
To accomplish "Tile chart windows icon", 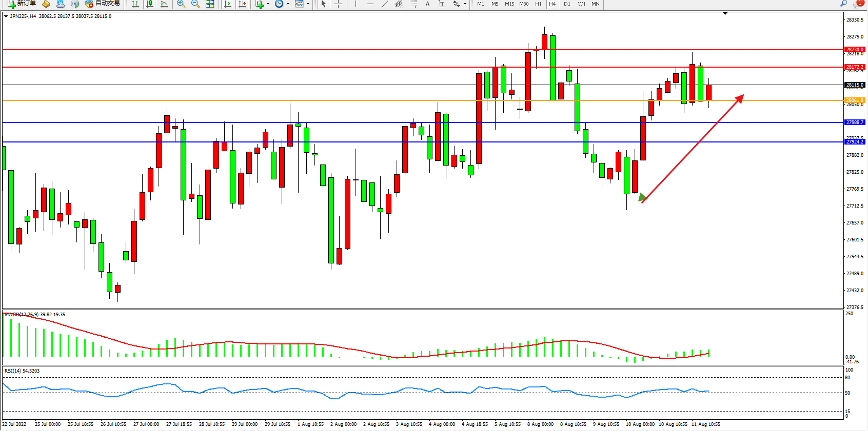I will (210, 4).
